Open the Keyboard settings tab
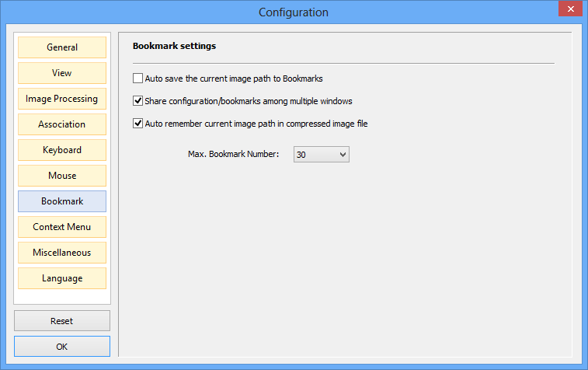This screenshot has width=588, height=370. click(x=62, y=150)
